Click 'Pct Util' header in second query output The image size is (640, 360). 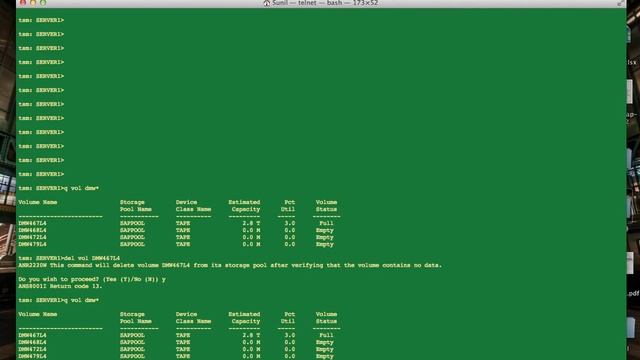(288, 318)
